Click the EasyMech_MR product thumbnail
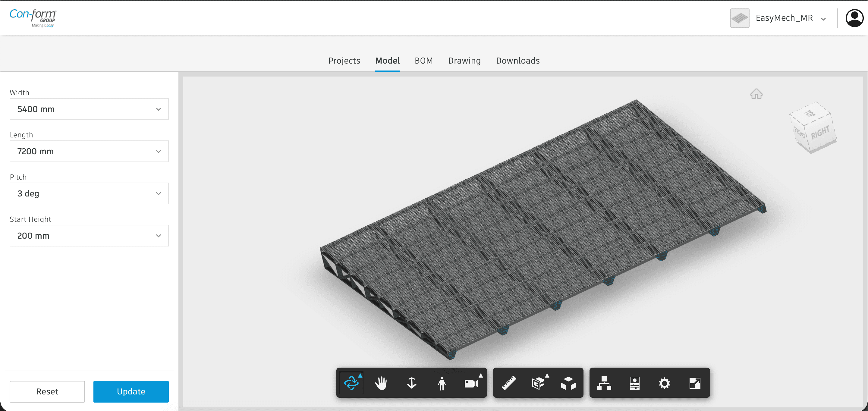Image resolution: width=868 pixels, height=411 pixels. click(740, 18)
